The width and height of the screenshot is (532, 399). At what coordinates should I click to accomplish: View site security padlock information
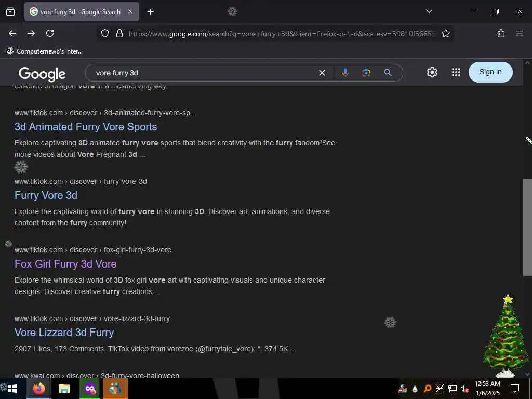coord(119,33)
